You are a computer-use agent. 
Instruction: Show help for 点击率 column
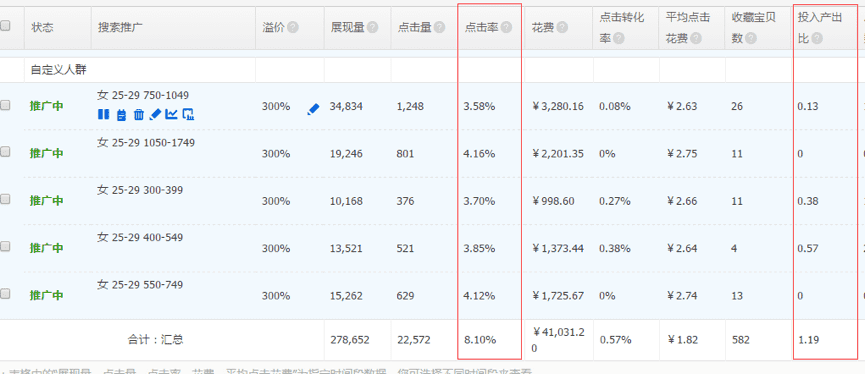(506, 28)
